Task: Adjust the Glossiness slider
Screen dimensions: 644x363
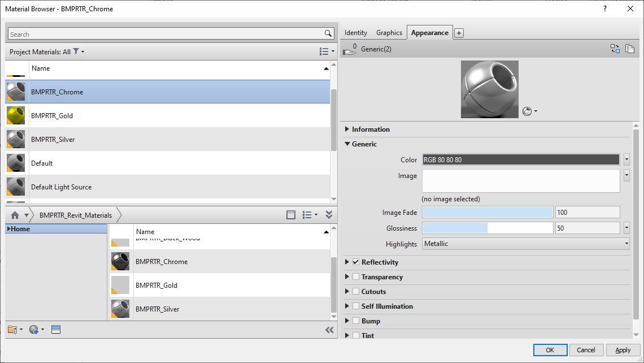Action: [x=488, y=228]
